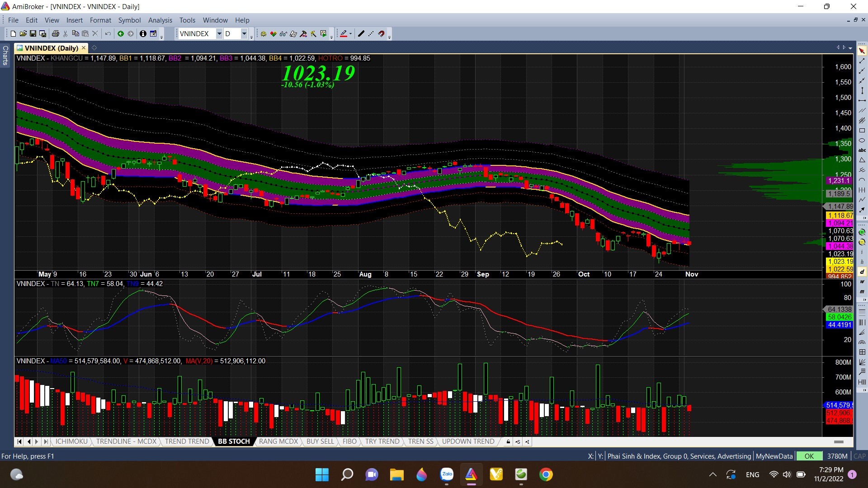Click the green Back arrow icon

[x=121, y=33]
